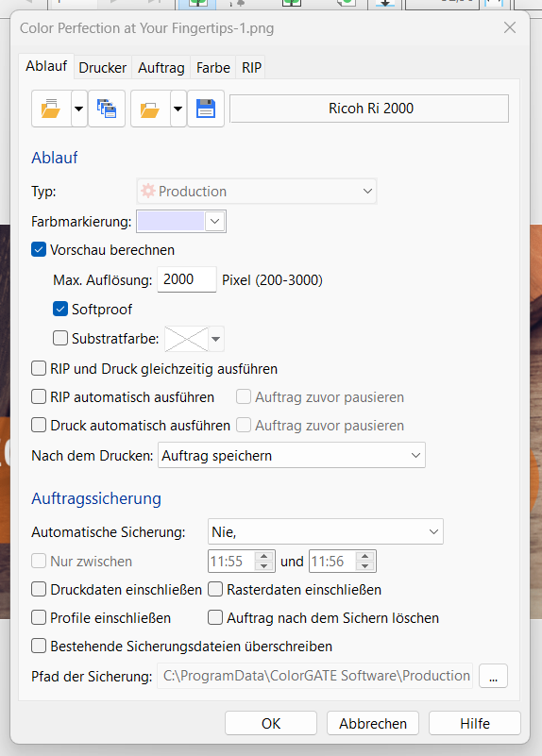Open the Typ Production dropdown
Viewport: 542px width, 756px height.
click(257, 192)
